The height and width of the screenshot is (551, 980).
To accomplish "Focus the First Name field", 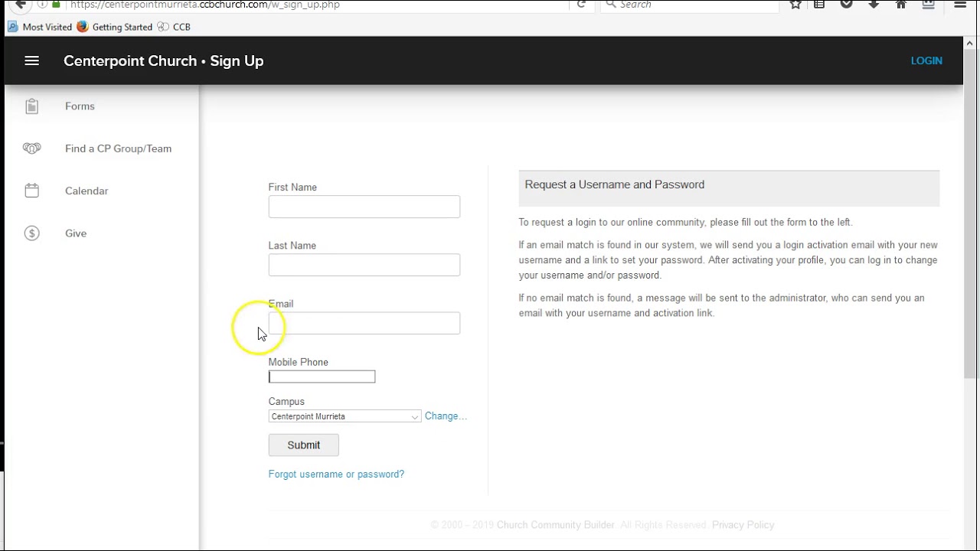I will point(364,207).
